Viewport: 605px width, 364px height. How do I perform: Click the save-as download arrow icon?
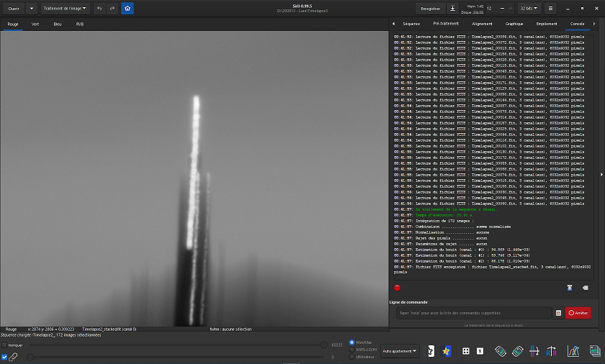pyautogui.click(x=452, y=8)
